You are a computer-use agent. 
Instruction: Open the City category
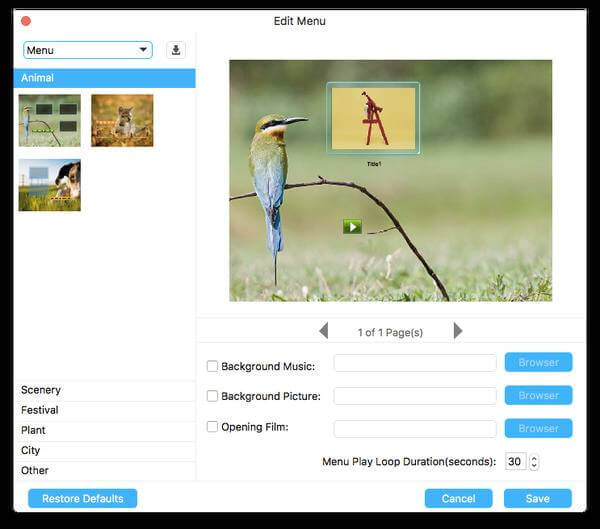click(x=104, y=451)
